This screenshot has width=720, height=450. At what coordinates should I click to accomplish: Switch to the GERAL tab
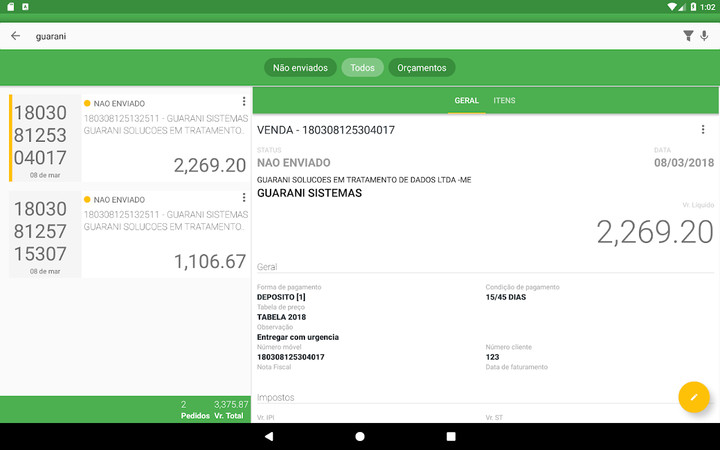[x=466, y=101]
